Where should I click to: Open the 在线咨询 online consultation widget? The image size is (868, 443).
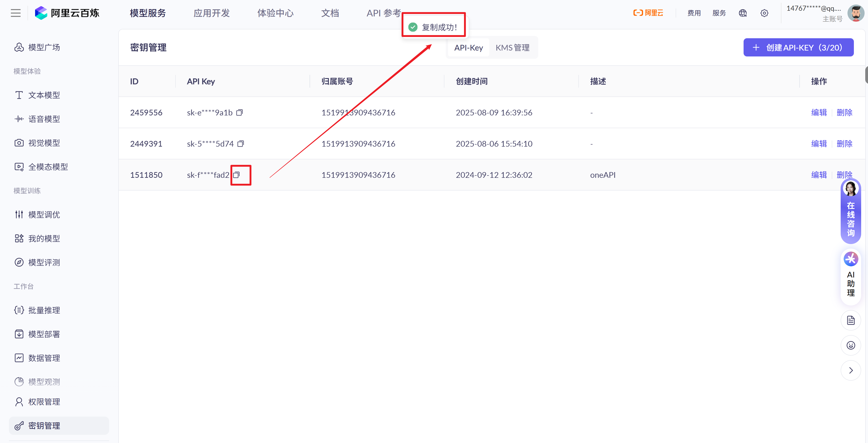coord(850,212)
